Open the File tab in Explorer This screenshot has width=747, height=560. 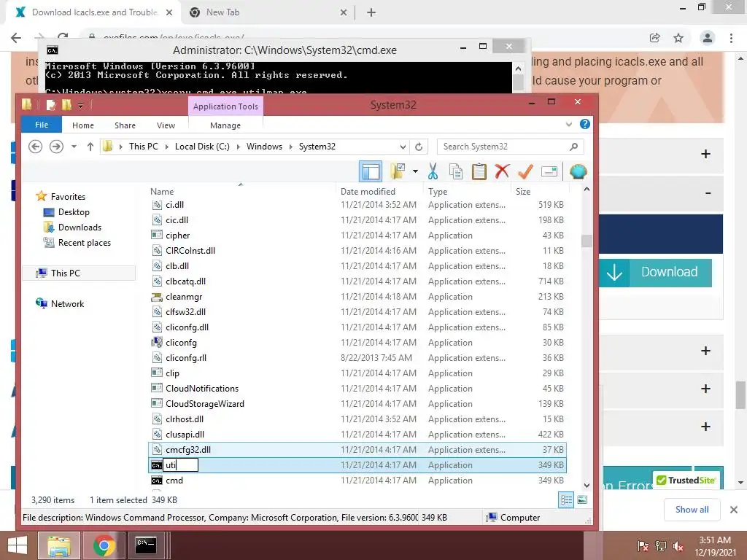pyautogui.click(x=42, y=125)
